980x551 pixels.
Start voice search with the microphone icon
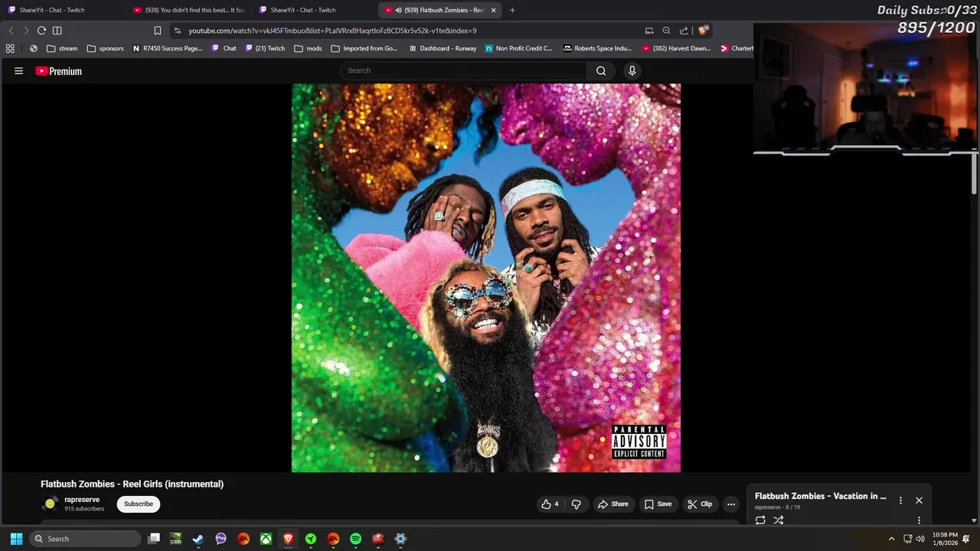(x=632, y=70)
